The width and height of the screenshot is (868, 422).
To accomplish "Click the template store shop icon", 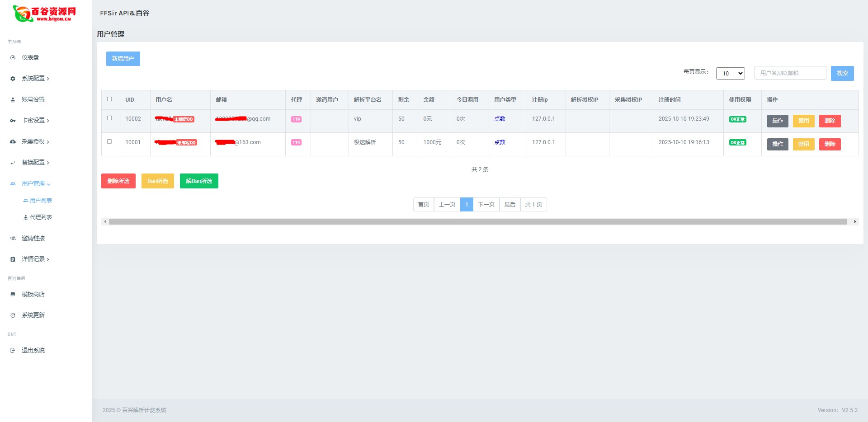I will [13, 295].
